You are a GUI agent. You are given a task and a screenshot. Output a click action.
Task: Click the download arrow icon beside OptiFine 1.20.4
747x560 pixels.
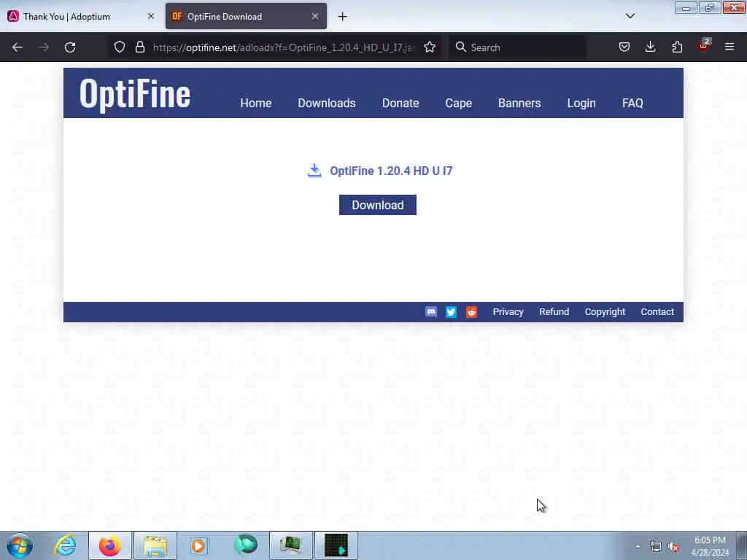[x=314, y=171]
